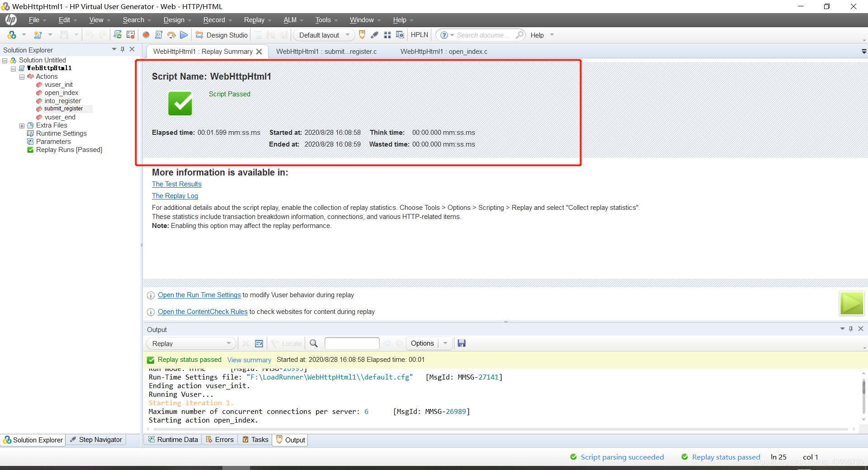Viewport: 868px width, 470px height.
Task: Open The Test Results link
Action: [177, 184]
